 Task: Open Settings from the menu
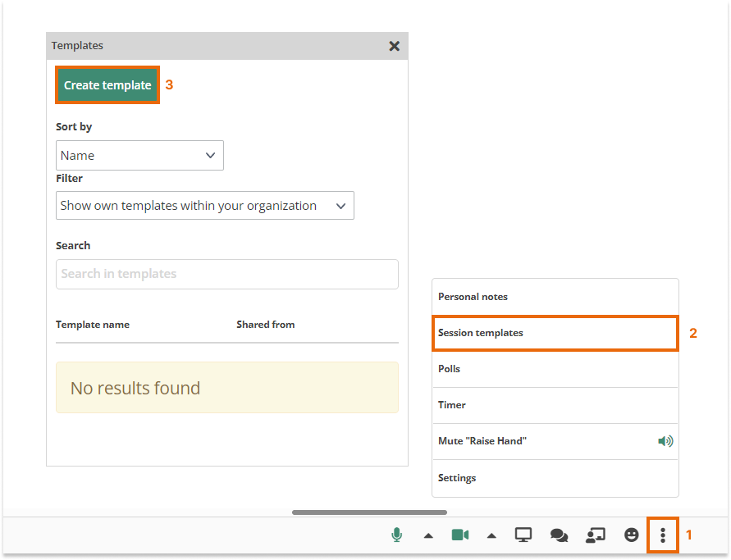pyautogui.click(x=555, y=478)
